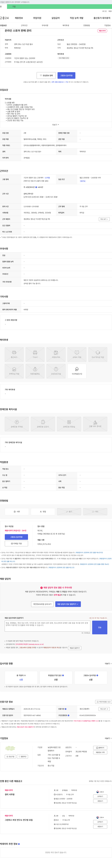Click 개인정보보호법 상세 보기 button
The image size is (112, 868).
point(42,604)
